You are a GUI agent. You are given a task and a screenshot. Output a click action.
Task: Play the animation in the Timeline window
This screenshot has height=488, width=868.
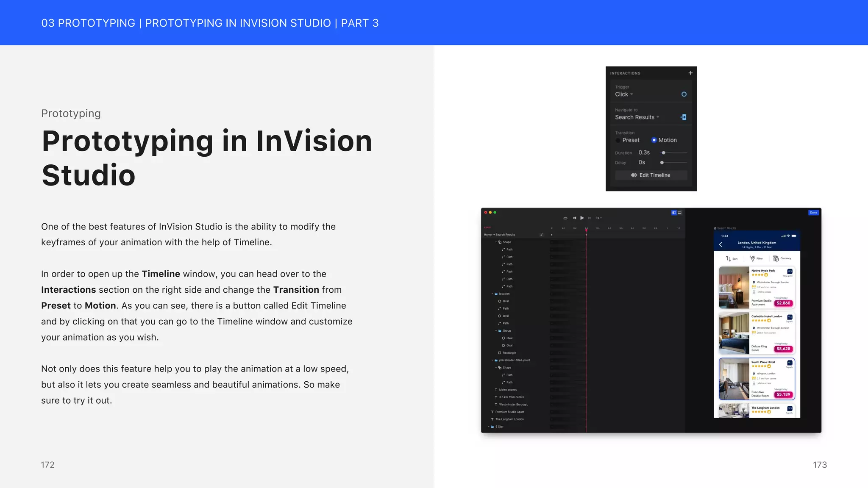(582, 218)
